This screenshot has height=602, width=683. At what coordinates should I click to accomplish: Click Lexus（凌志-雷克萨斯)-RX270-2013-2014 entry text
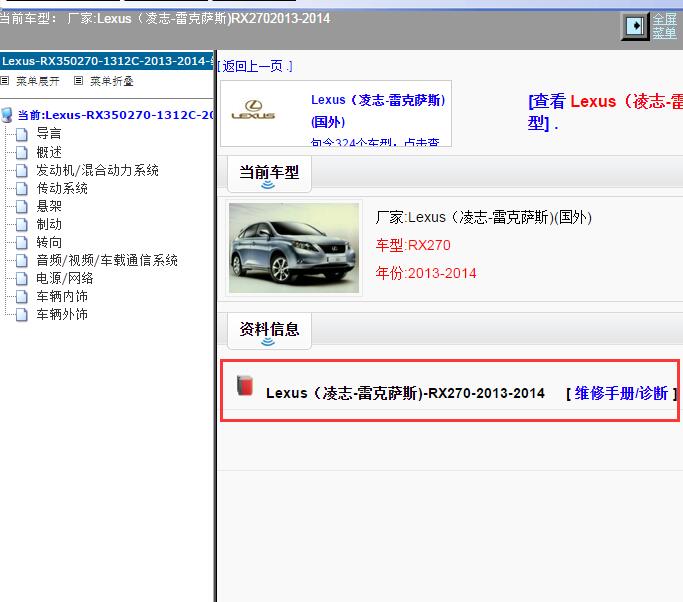405,393
